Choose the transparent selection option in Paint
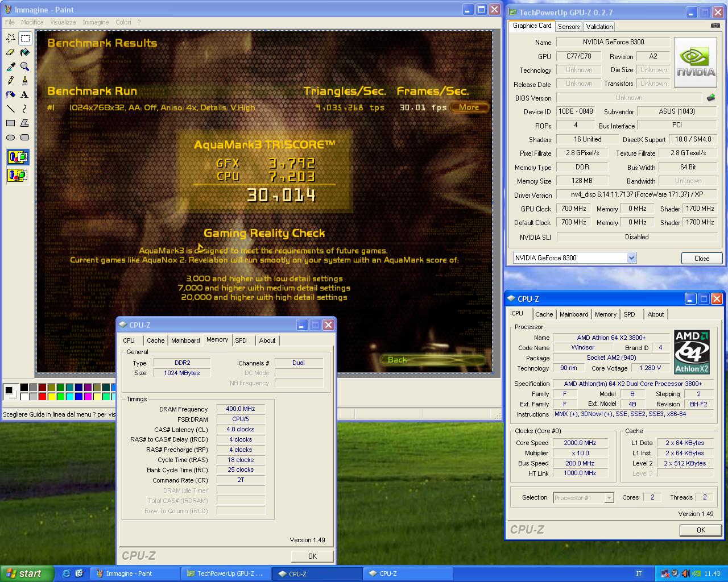 pos(18,174)
